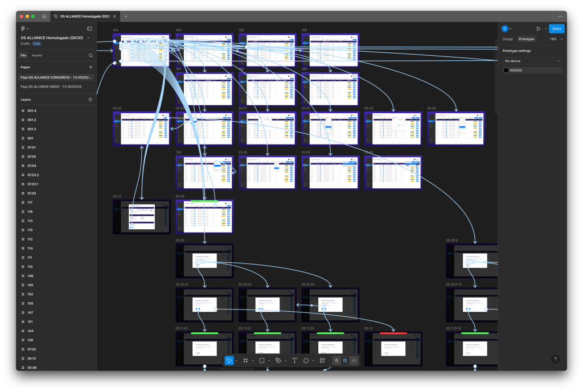
Task: Select the Frame tool
Action: tap(245, 360)
